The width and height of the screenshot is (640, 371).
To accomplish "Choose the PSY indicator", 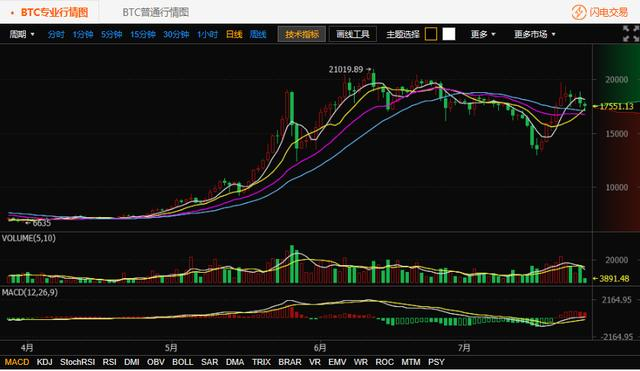I will point(436,362).
